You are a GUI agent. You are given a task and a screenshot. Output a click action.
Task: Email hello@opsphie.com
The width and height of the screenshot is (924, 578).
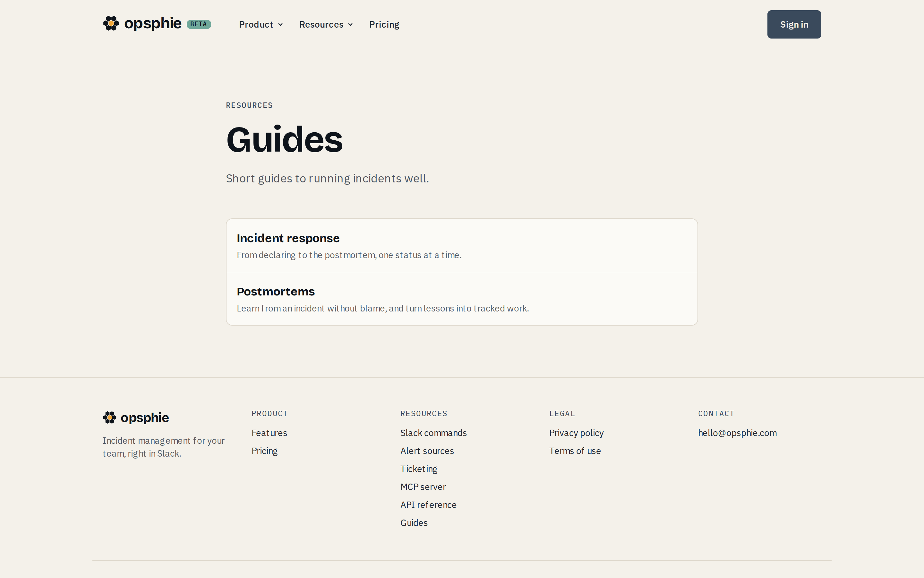click(737, 433)
